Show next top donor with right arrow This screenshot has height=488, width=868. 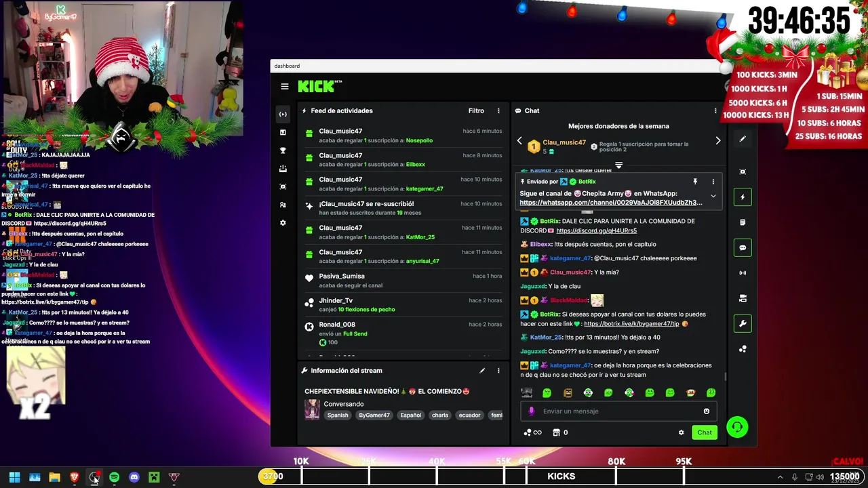[718, 141]
